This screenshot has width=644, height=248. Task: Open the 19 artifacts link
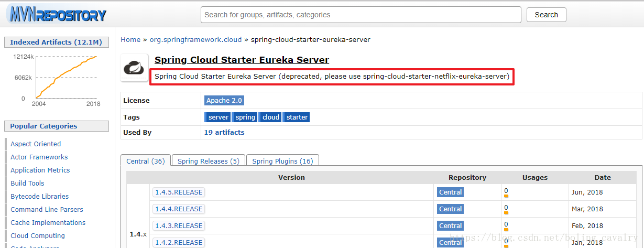click(224, 132)
